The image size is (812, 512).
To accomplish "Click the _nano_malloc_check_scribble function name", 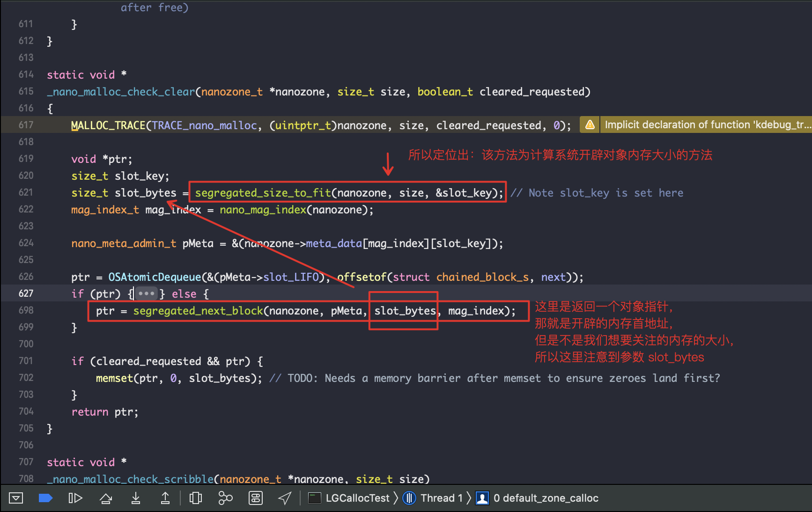I will point(130,479).
